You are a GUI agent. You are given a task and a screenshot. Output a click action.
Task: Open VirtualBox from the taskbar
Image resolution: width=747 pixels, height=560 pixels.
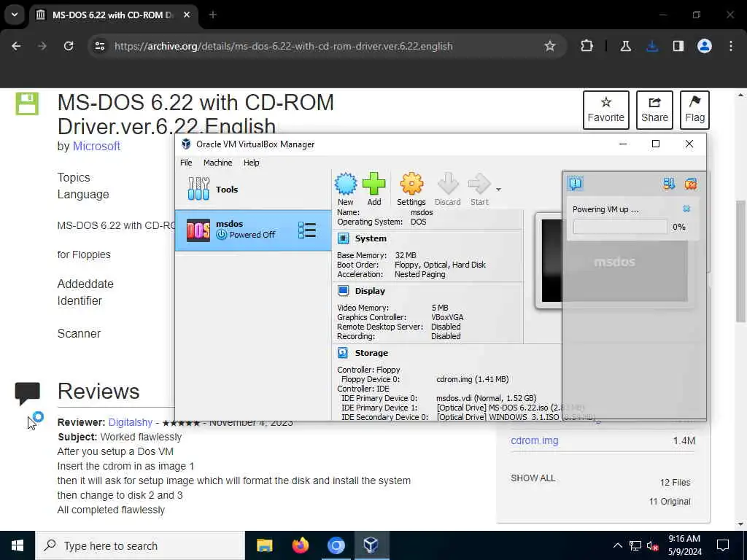pyautogui.click(x=371, y=545)
